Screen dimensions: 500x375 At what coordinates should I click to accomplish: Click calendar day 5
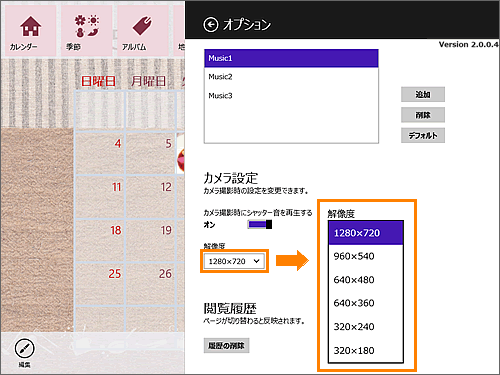[151, 153]
